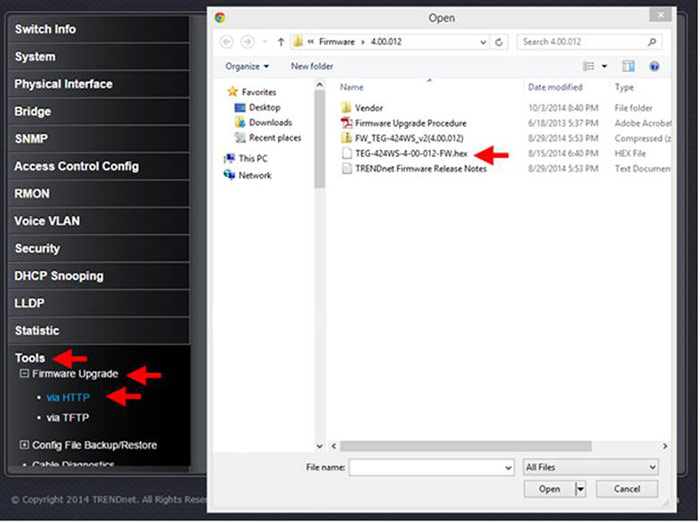The height and width of the screenshot is (523, 700).
Task: Click the Back arrow in Open dialog
Action: 227,42
